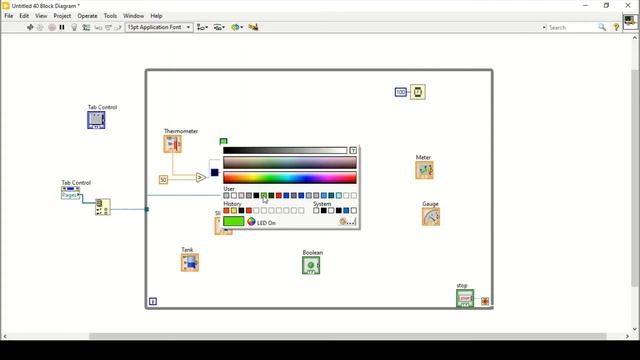Choose the yellow History color swatch
The height and width of the screenshot is (360, 640).
coord(234,211)
